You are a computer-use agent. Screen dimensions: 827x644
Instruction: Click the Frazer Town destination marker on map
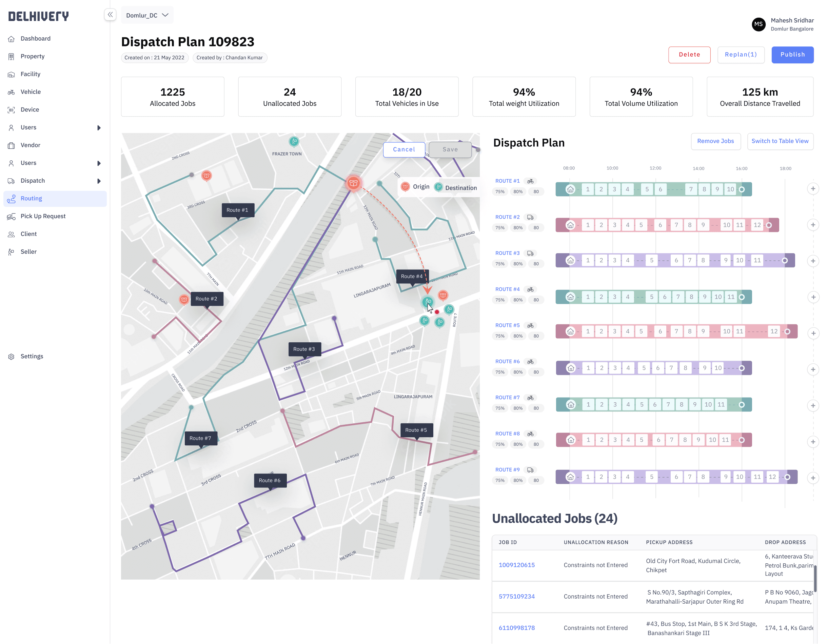(x=294, y=142)
